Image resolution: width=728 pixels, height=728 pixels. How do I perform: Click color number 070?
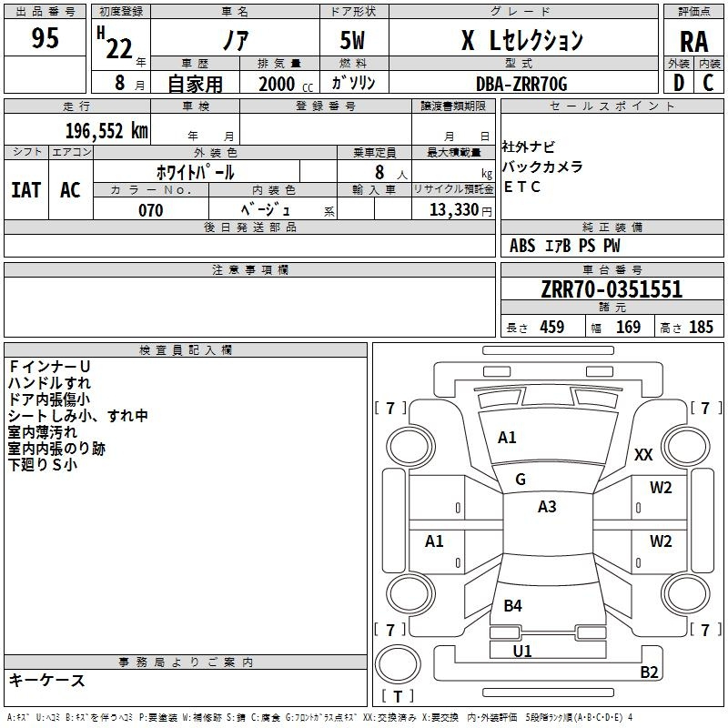click(x=151, y=210)
